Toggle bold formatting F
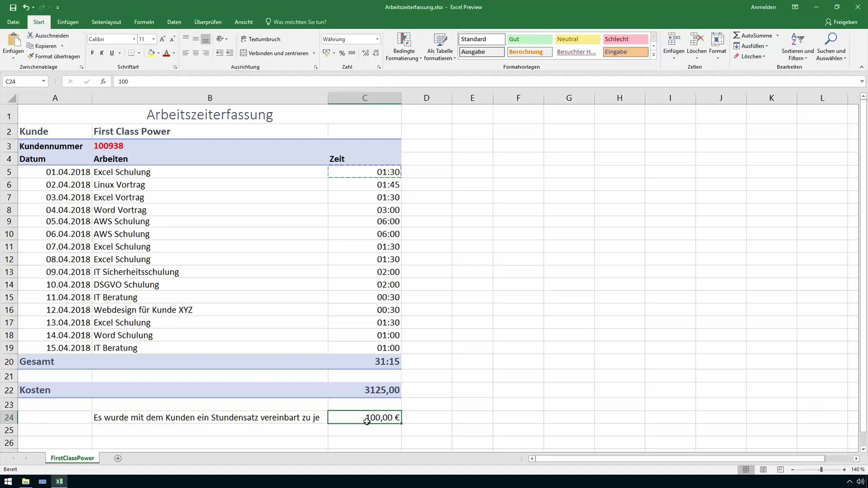The width and height of the screenshot is (868, 488). click(x=92, y=53)
